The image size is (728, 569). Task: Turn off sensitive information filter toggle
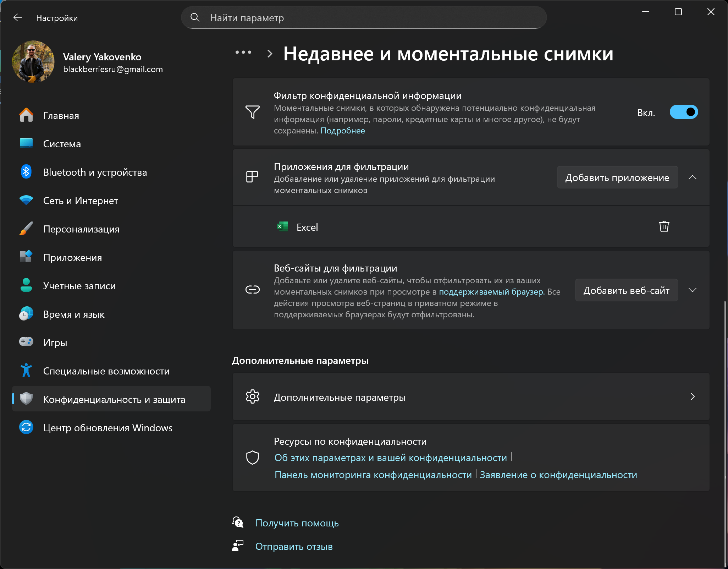[683, 112]
